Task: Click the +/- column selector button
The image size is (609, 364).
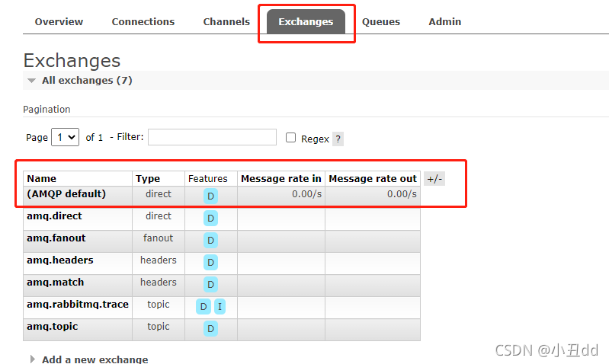Action: coord(434,179)
